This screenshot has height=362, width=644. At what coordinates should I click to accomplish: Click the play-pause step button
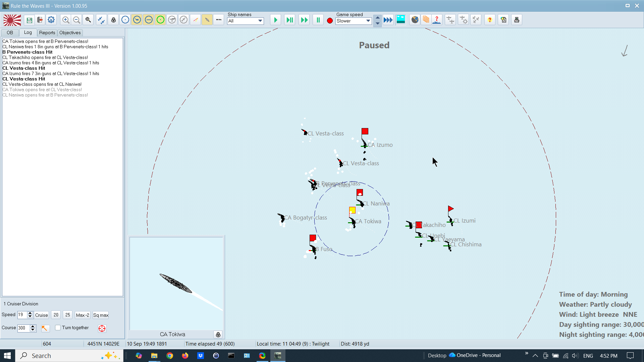coord(289,20)
